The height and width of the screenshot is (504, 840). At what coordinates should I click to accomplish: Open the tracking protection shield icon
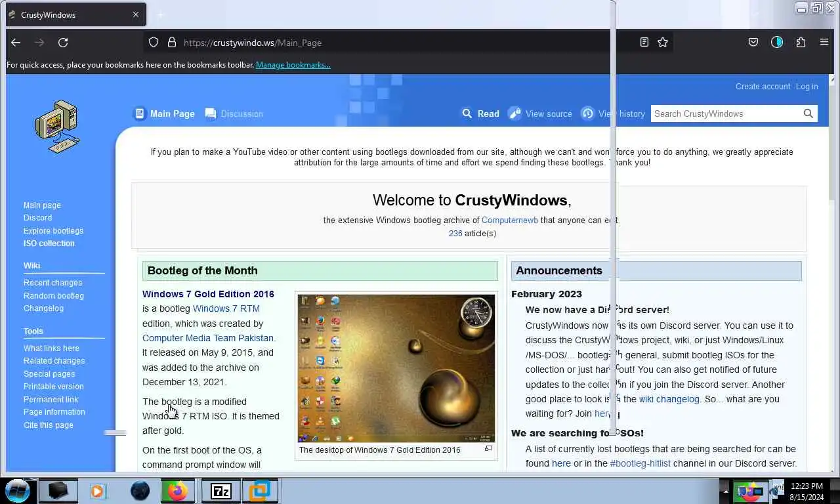[154, 43]
